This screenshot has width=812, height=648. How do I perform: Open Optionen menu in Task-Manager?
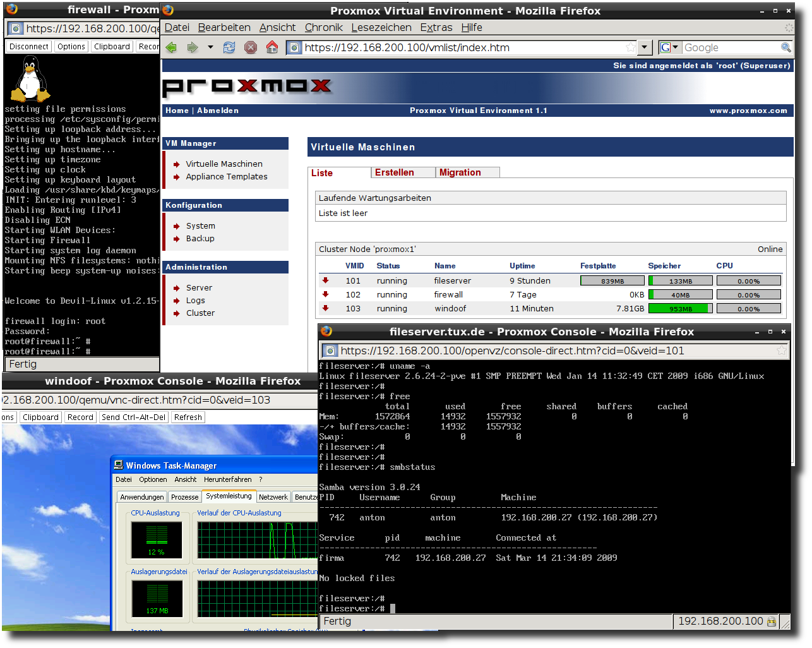click(x=153, y=479)
